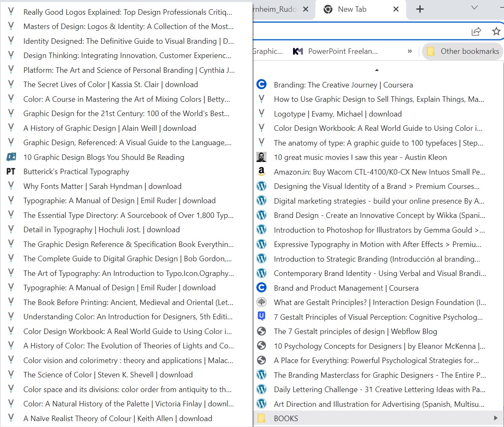Viewport: 504px width, 427px height.
Task: Open Color space and its divisions bookmark
Action: 126,389
